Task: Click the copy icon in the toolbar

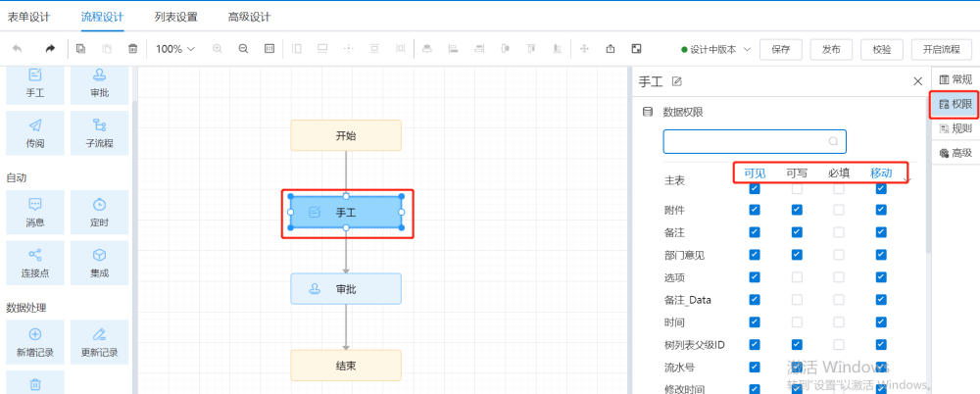Action: click(81, 49)
